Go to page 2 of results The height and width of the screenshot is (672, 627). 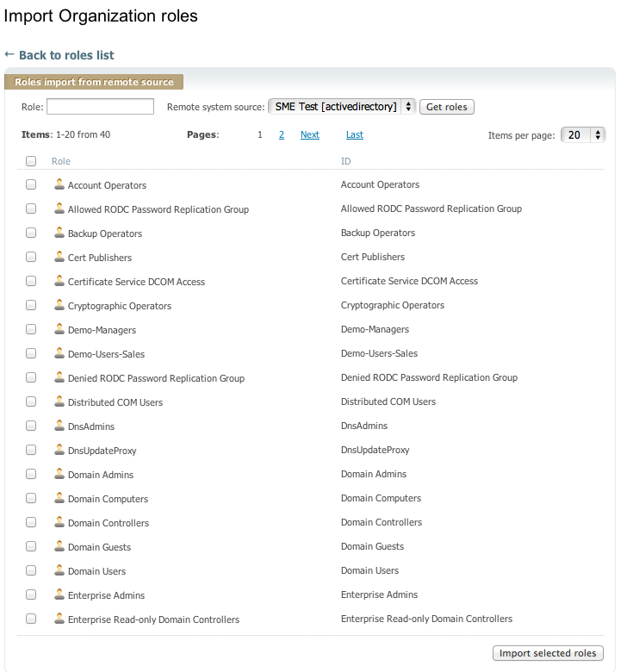pos(282,134)
